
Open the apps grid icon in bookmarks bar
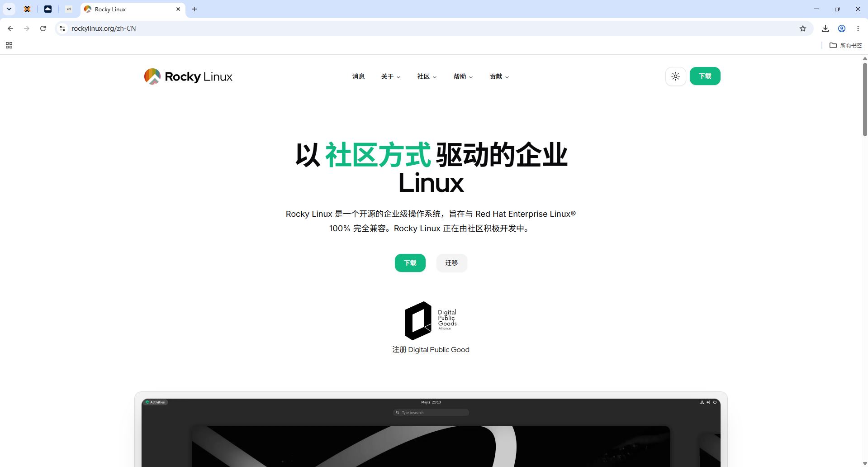(9, 45)
